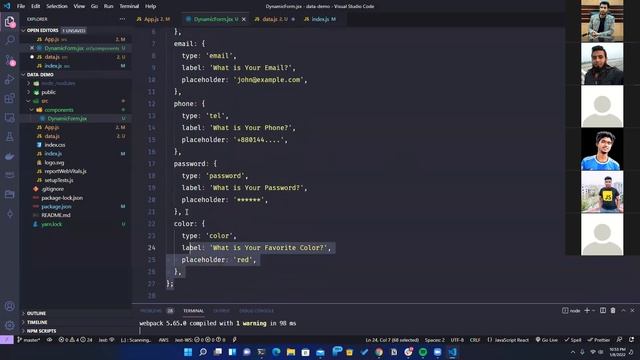Toggle Spell checker in status bar
The height and width of the screenshot is (360, 640).
[x=573, y=340]
